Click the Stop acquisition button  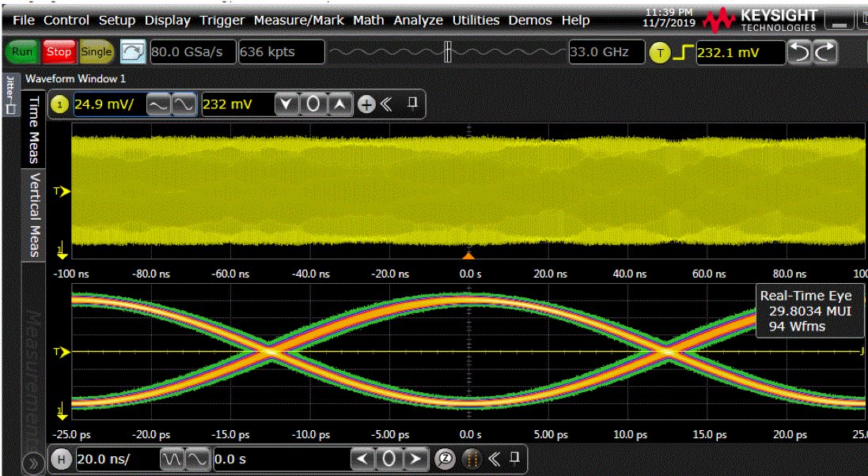[x=59, y=52]
